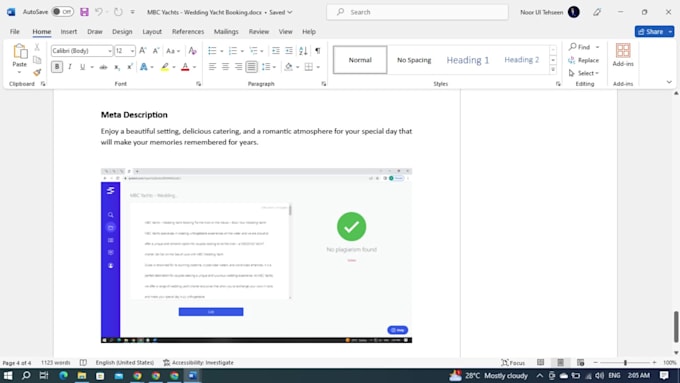Switch to the Insert tab

click(x=69, y=32)
